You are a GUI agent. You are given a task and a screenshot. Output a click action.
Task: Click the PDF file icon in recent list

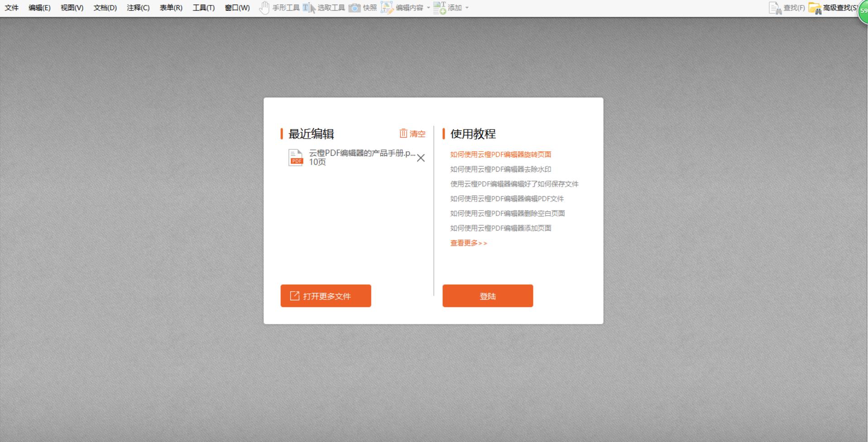[x=296, y=158]
